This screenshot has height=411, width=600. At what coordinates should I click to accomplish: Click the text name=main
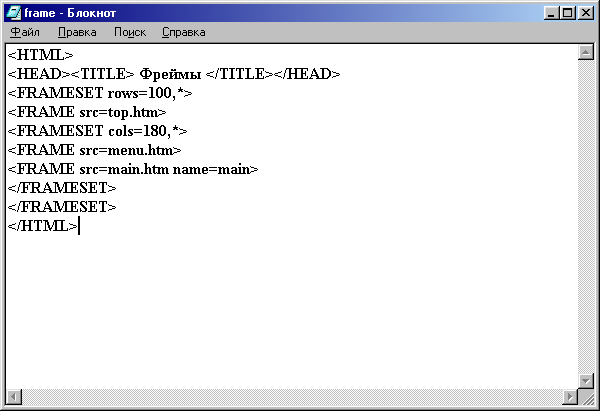click(x=212, y=169)
